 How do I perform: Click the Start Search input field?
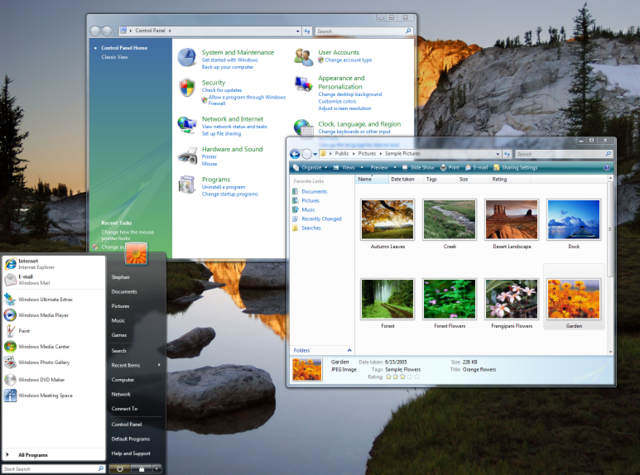pyautogui.click(x=53, y=469)
